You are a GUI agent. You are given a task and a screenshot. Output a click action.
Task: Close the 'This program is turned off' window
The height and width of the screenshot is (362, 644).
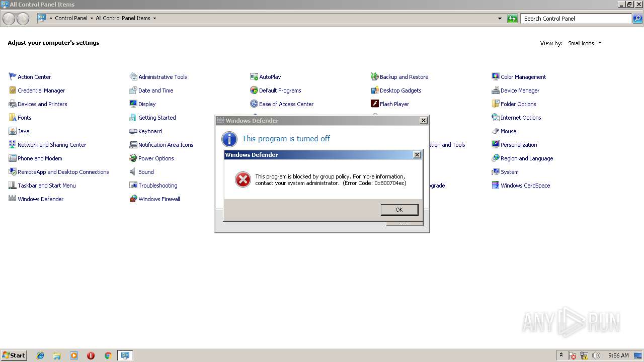pyautogui.click(x=424, y=121)
